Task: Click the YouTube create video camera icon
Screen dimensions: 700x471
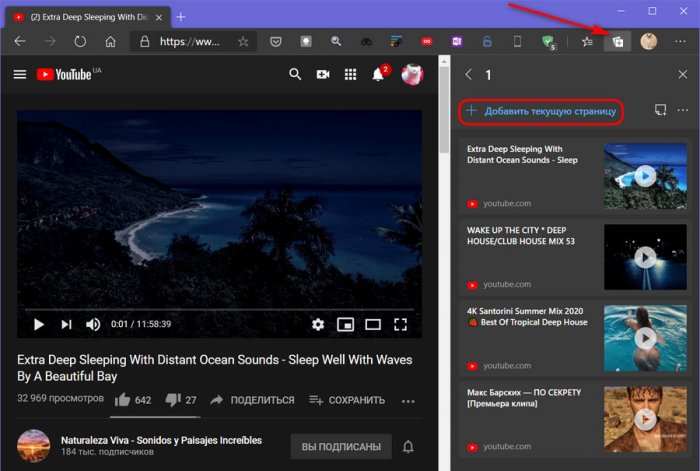Action: point(323,75)
